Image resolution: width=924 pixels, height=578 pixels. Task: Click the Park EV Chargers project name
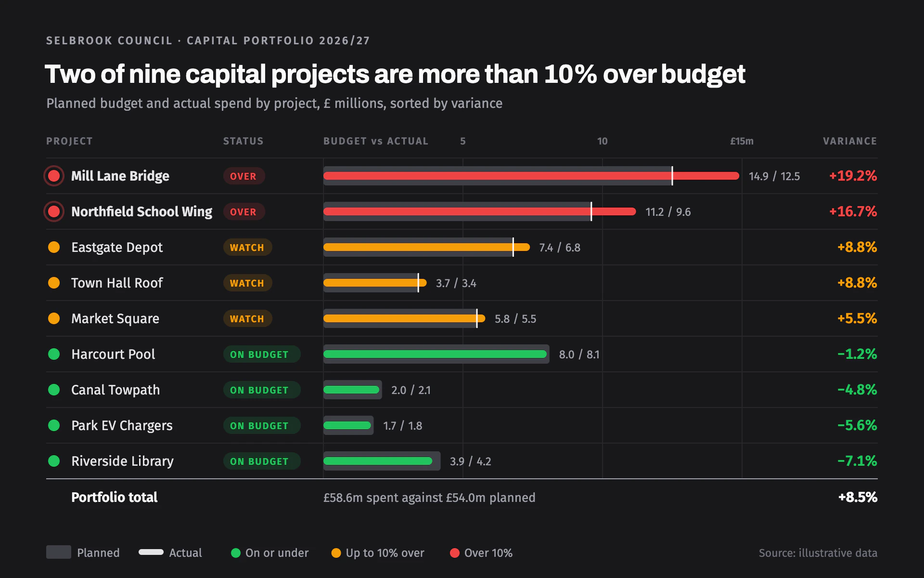click(x=122, y=425)
